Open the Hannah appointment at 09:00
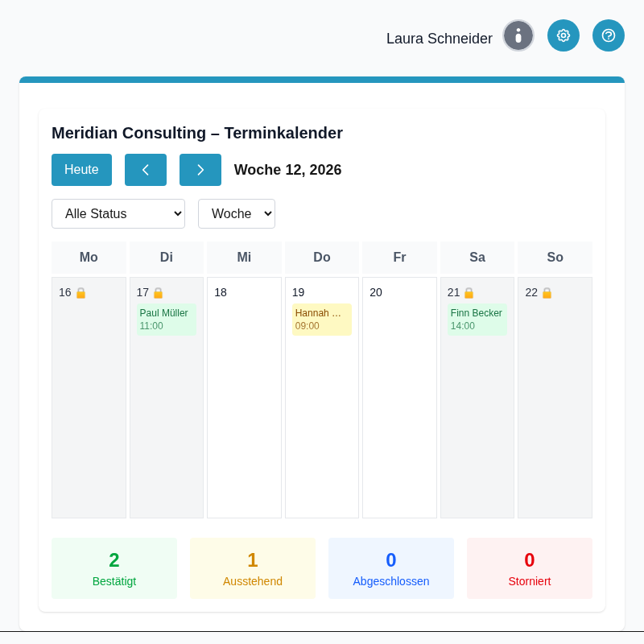The width and height of the screenshot is (644, 644). point(322,320)
